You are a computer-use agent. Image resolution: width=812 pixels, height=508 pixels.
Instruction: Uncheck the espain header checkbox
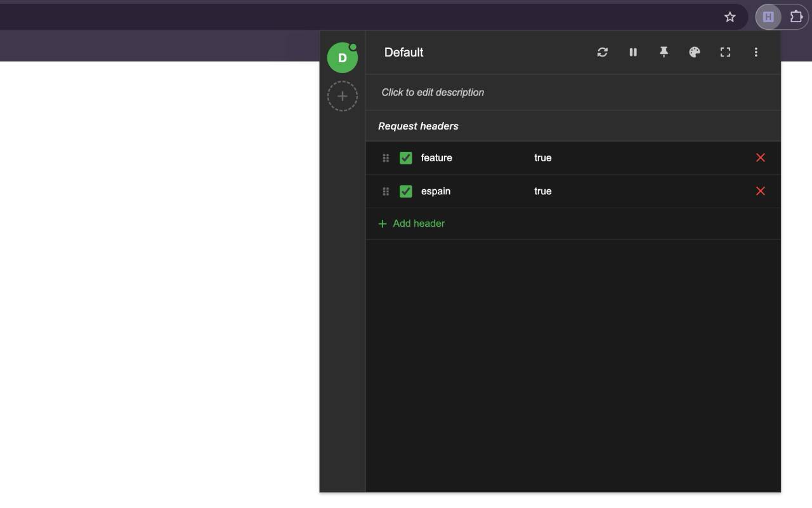(406, 191)
